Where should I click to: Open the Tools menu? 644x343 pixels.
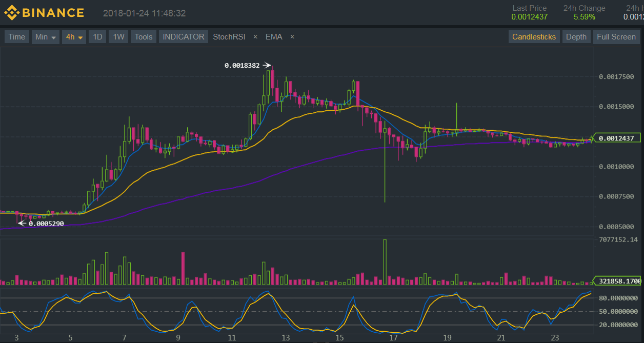pyautogui.click(x=144, y=37)
